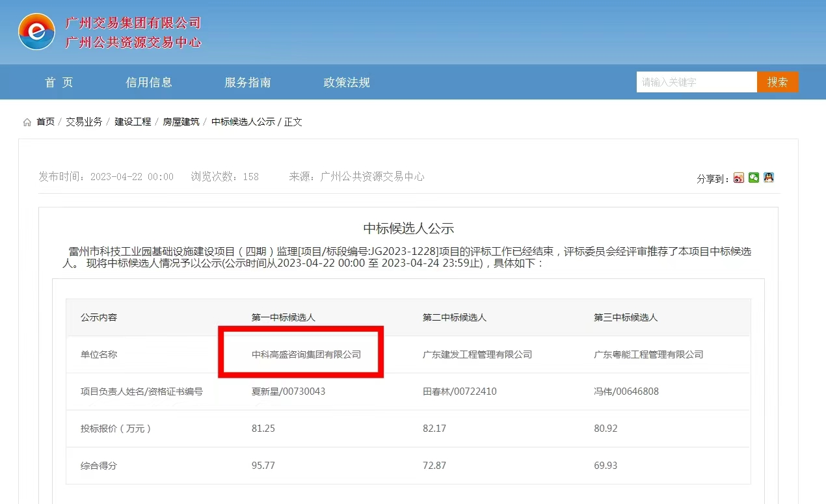Click the 公示内容 column header

point(99,317)
